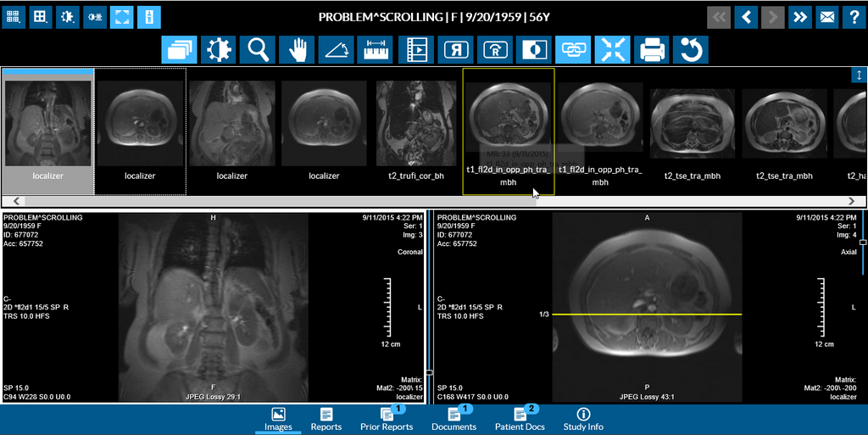This screenshot has height=435, width=868.
Task: Choose the angle measurement tool
Action: (x=337, y=50)
